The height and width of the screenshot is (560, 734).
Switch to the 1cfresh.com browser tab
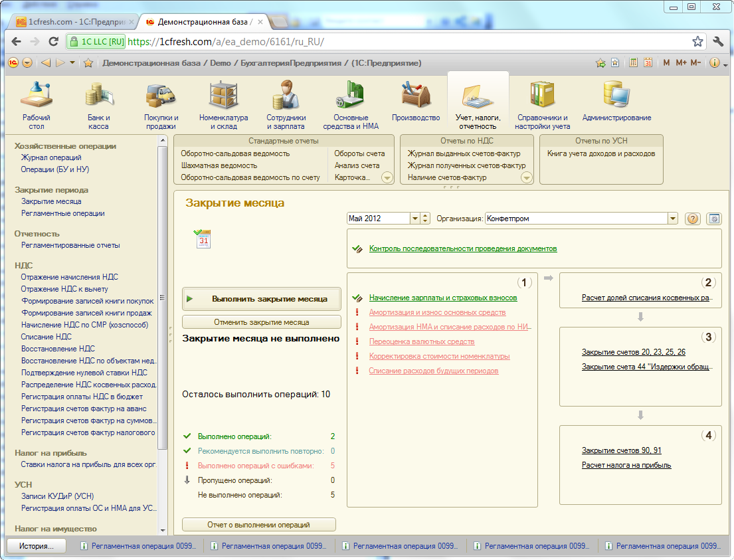(x=70, y=22)
